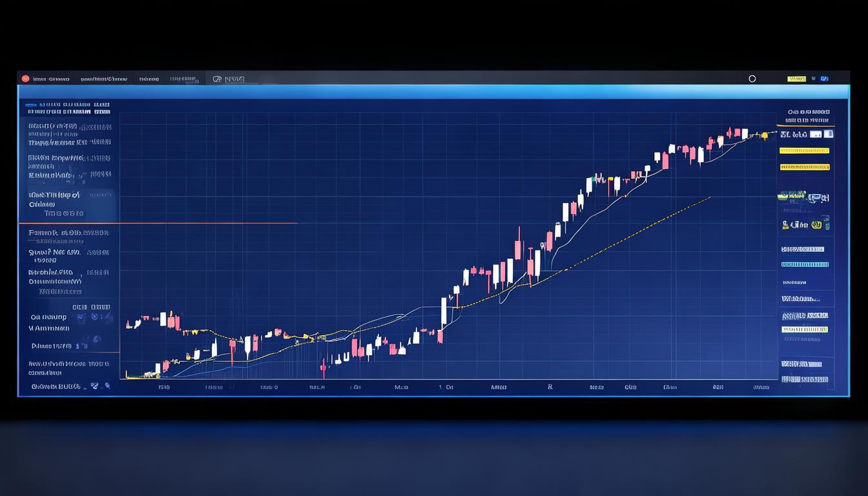This screenshot has width=868, height=496.
Task: Click the yellow person icon in the right panel
Action: [786, 225]
